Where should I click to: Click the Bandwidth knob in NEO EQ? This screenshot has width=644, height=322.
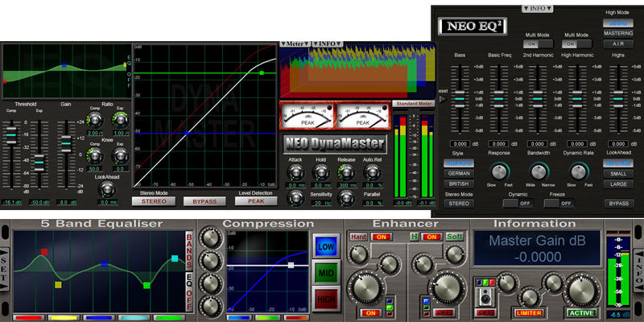[539, 171]
